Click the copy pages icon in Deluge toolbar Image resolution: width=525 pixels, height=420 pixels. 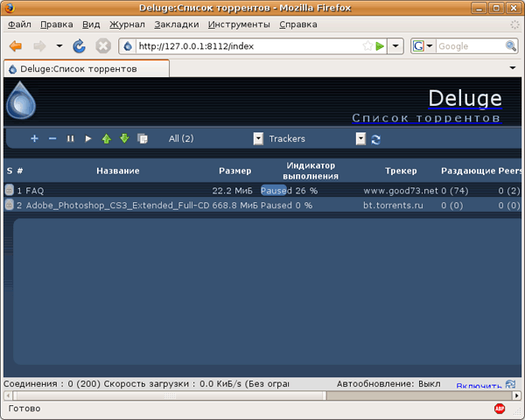143,138
